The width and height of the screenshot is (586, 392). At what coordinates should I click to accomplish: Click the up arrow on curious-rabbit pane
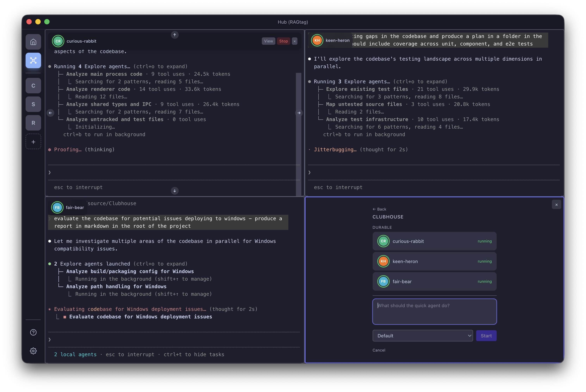(x=175, y=35)
